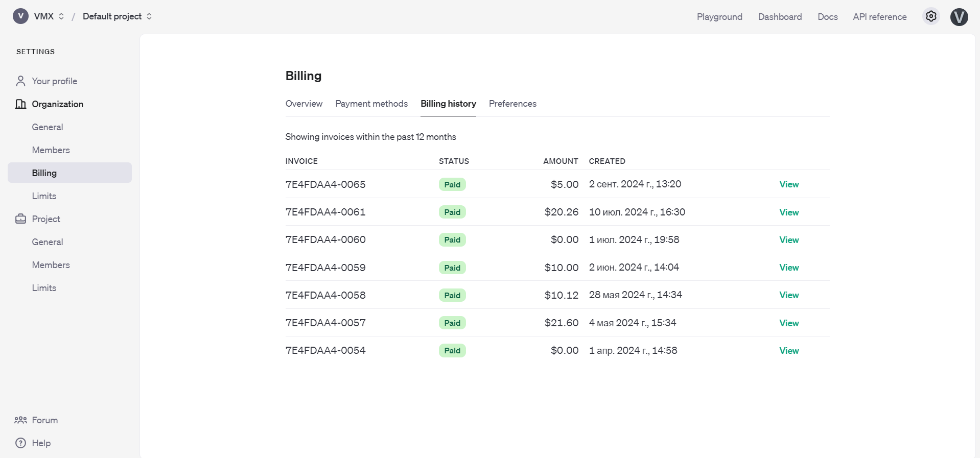The image size is (980, 458).
Task: Click the Help question mark icon
Action: (x=20, y=443)
